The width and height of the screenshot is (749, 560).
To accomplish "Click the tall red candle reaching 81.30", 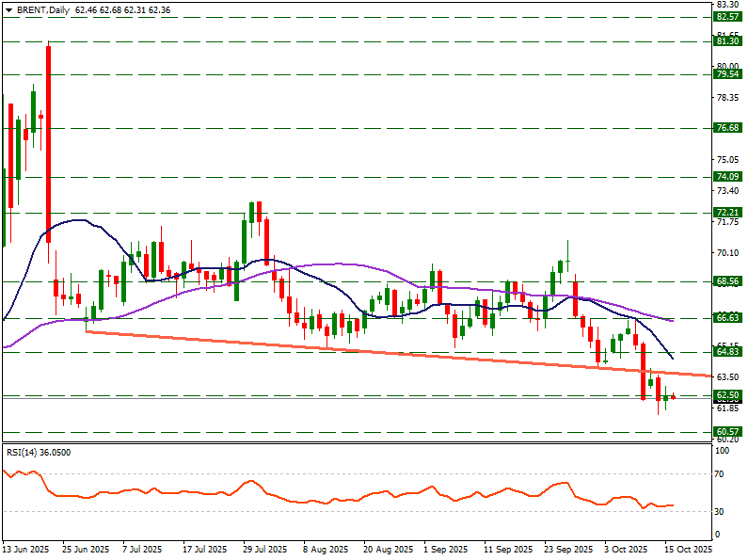I will [x=48, y=141].
